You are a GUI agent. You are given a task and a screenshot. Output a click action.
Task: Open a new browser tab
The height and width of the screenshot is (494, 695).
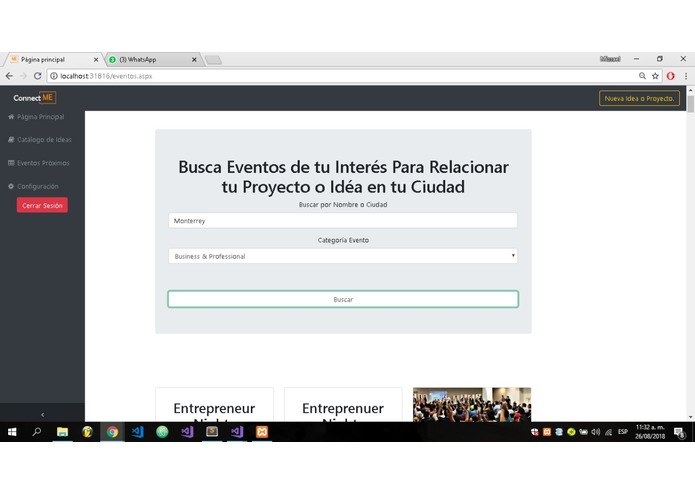(214, 60)
